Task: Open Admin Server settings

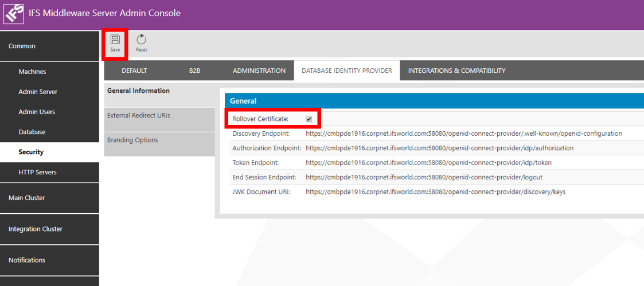Action: tap(38, 92)
